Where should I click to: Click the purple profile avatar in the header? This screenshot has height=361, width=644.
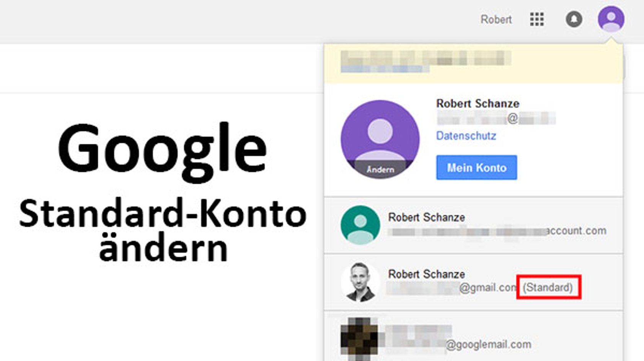click(611, 19)
